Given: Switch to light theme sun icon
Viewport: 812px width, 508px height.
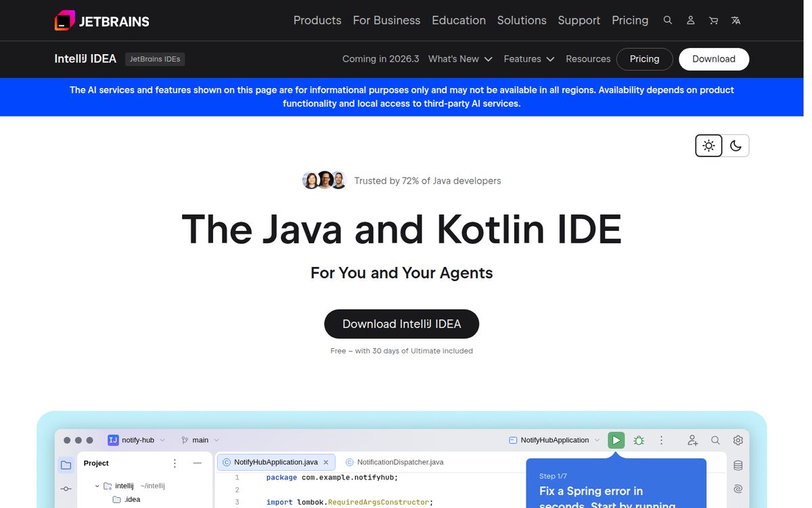Looking at the screenshot, I should coord(708,146).
